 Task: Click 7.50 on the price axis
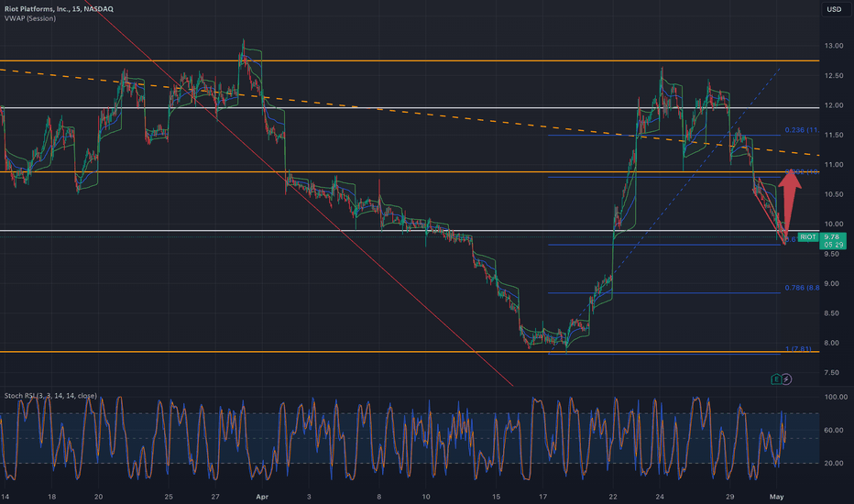tap(832, 373)
